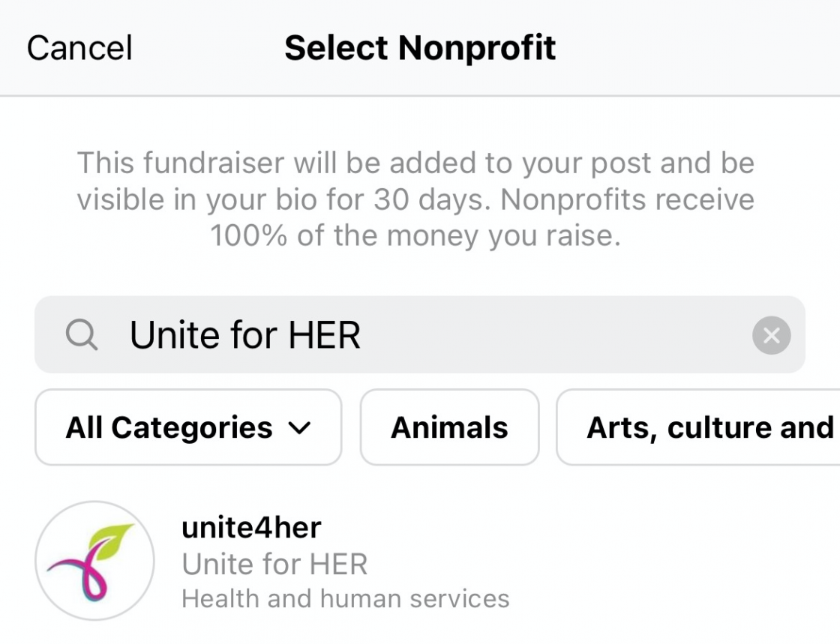
Task: Filter by the Animals category
Action: click(x=449, y=427)
